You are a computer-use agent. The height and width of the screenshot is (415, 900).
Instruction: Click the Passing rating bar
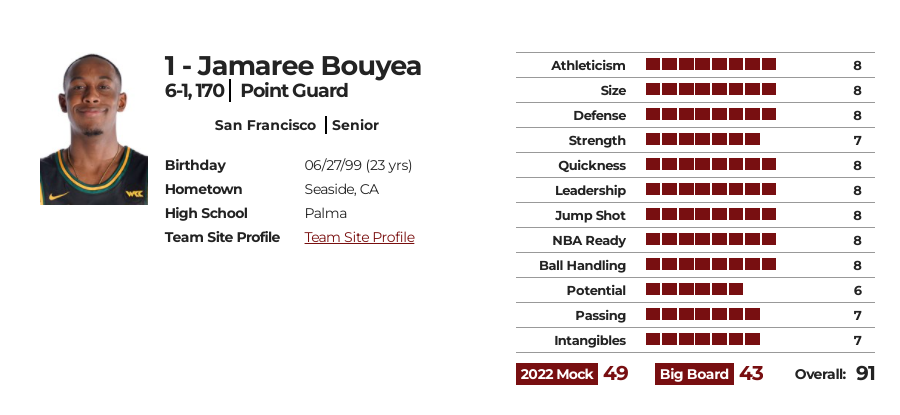pos(702,315)
